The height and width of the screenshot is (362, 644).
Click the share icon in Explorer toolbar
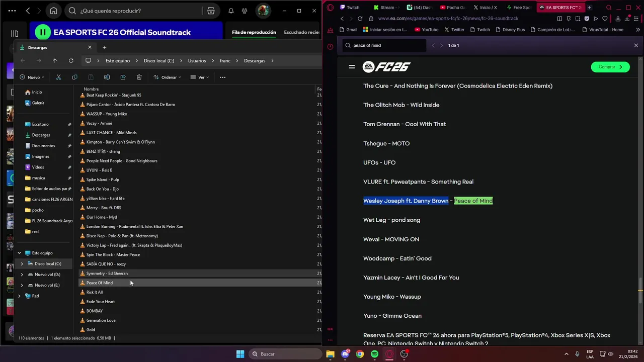click(123, 77)
